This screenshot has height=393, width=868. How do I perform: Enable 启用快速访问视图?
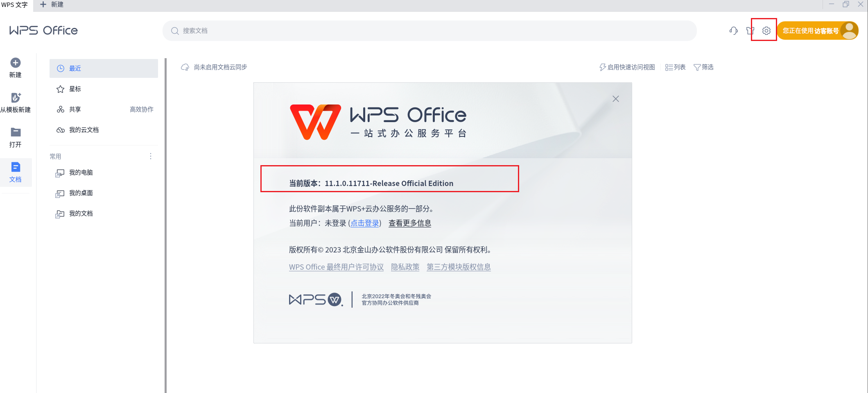[627, 67]
